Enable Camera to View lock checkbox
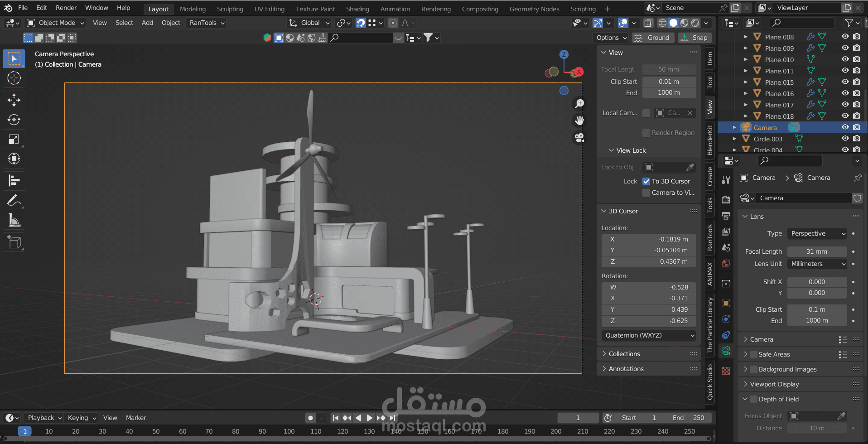The height and width of the screenshot is (444, 868). tap(646, 193)
